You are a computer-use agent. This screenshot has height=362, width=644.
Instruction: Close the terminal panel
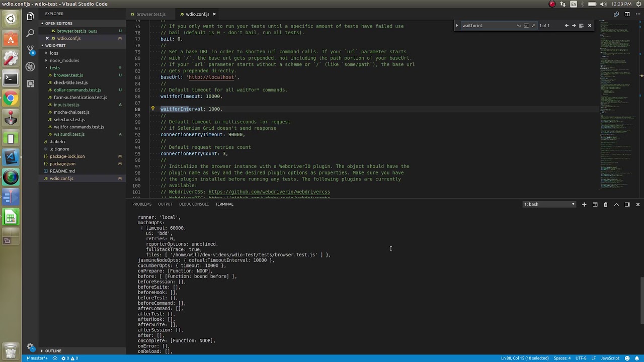pyautogui.click(x=637, y=205)
